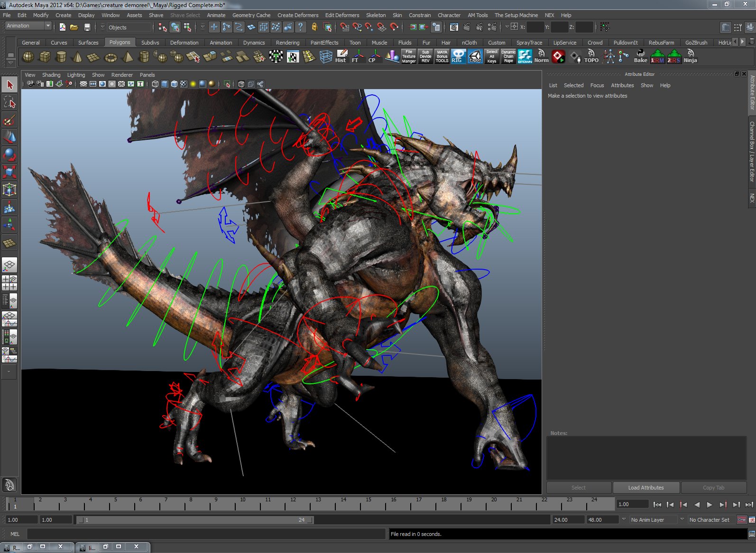
Task: Open the Polygons shelf tab
Action: (120, 42)
